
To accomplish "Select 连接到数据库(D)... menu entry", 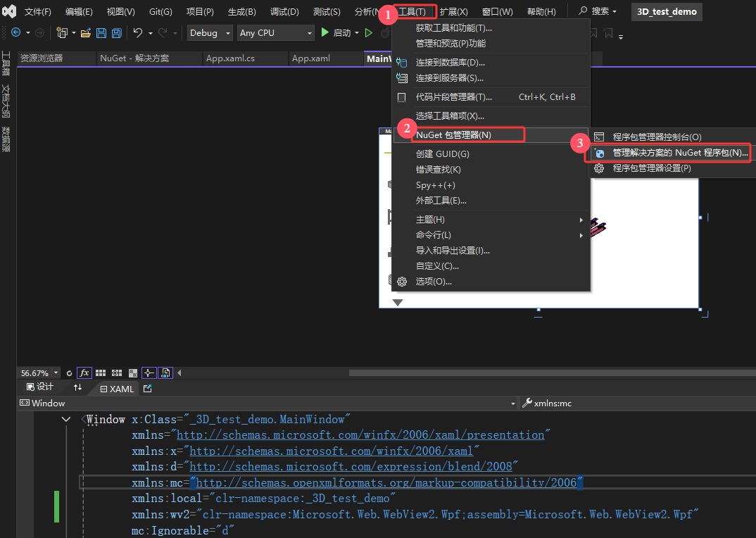I will [491, 63].
